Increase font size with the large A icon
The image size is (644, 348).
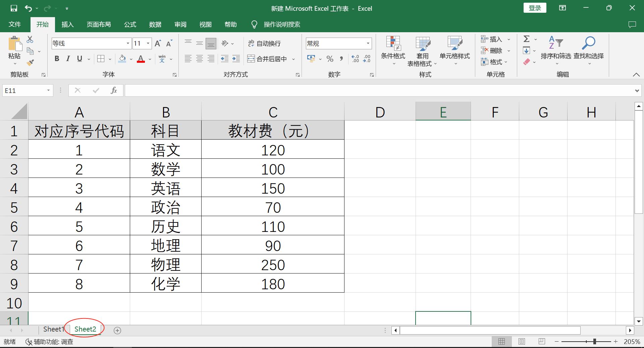158,43
